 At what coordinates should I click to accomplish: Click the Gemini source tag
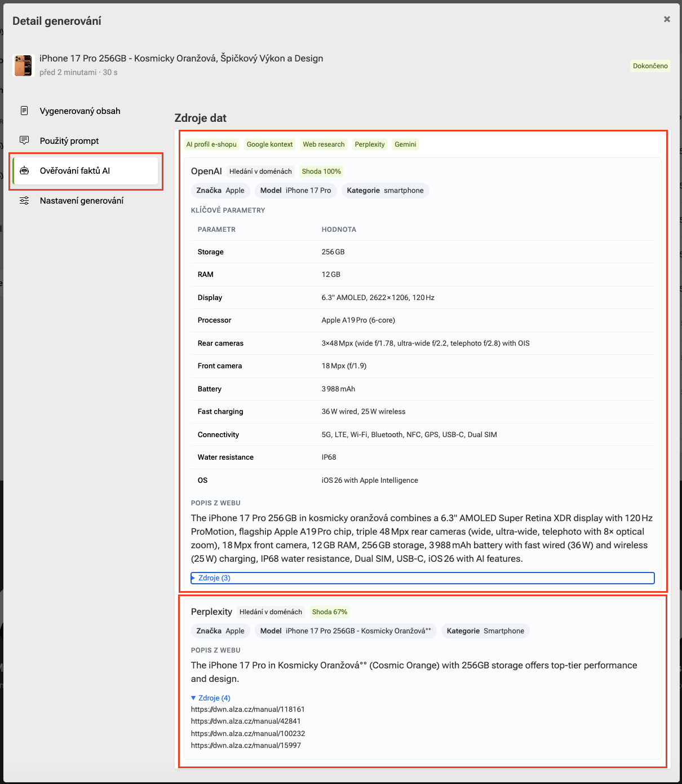tap(405, 144)
